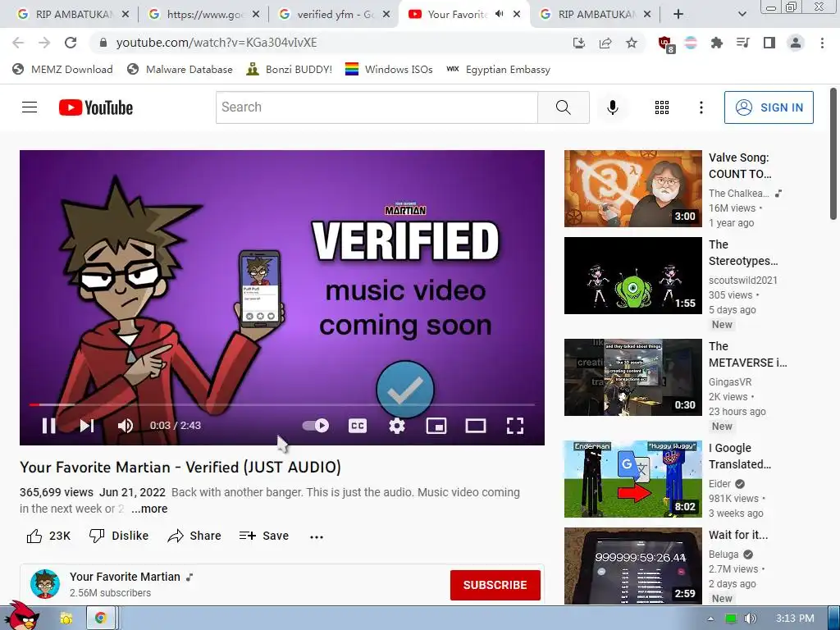Open extensions puzzle menu
The height and width of the screenshot is (630, 840).
(716, 43)
